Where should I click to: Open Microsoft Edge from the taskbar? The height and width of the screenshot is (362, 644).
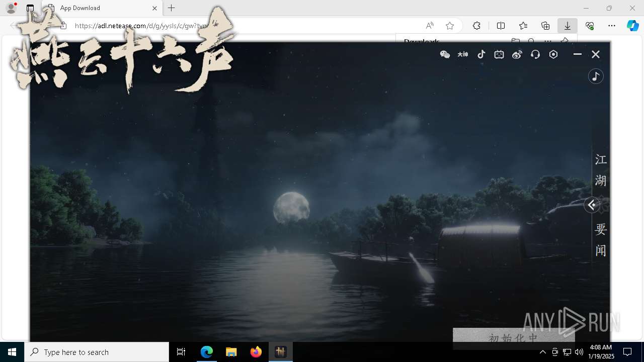(207, 352)
